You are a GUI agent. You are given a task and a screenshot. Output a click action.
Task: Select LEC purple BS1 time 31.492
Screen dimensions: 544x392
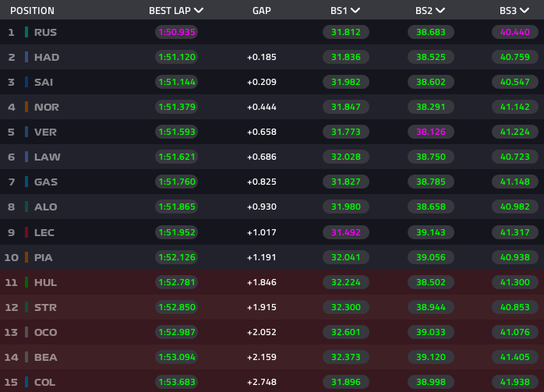[346, 232]
